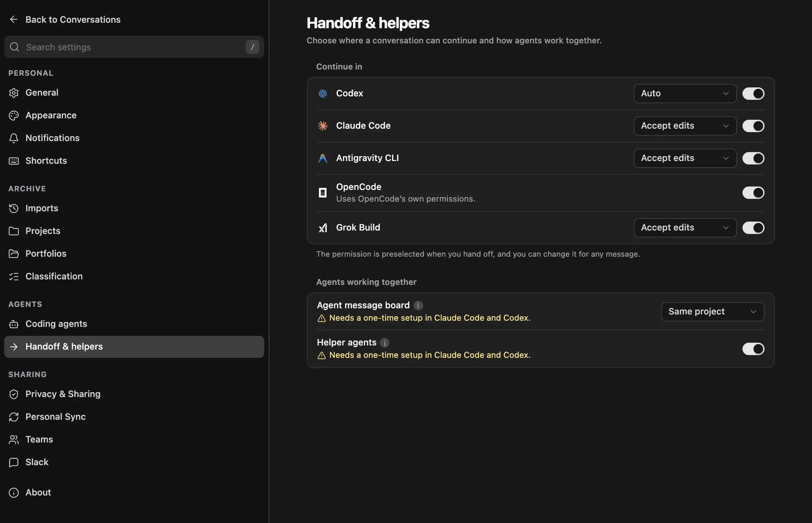Click the Privacy & Sharing shield icon
This screenshot has width=812, height=523.
pyautogui.click(x=13, y=394)
